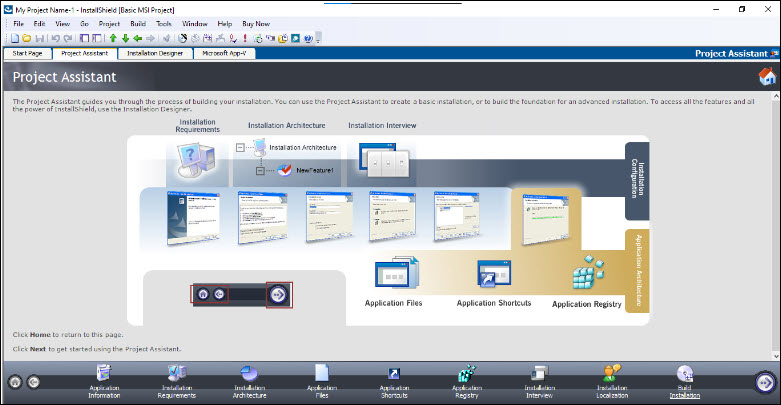The width and height of the screenshot is (781, 405).
Task: Expand toolbar options overflow arrow
Action: click(318, 39)
